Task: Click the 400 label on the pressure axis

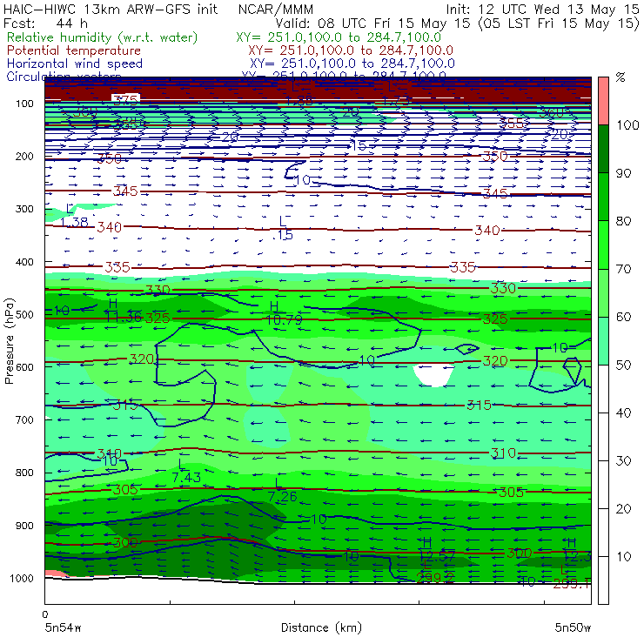Action: click(24, 262)
